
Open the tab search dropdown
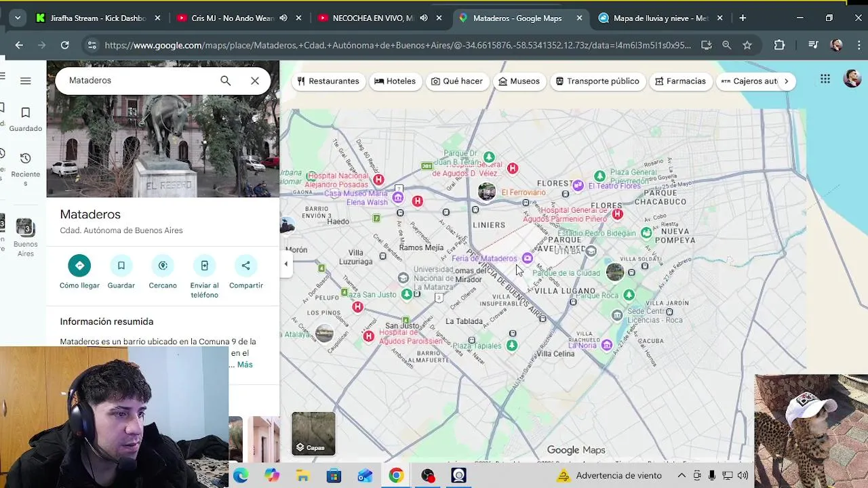[18, 18]
